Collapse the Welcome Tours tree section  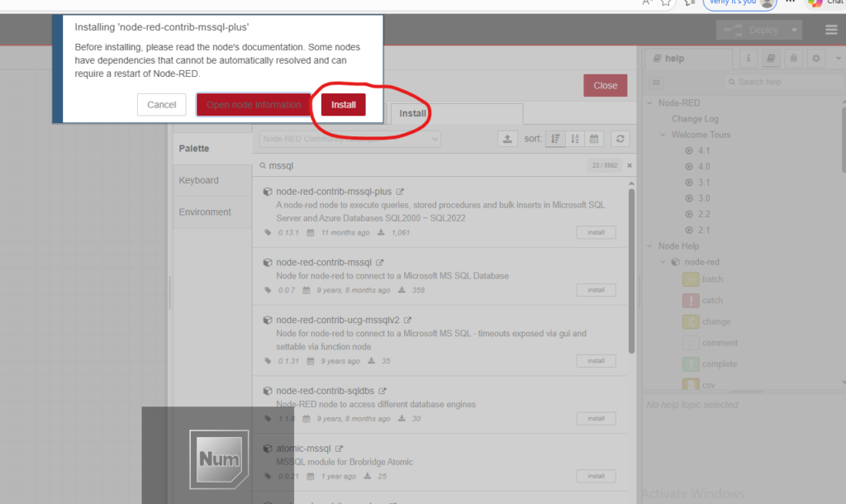click(x=663, y=135)
